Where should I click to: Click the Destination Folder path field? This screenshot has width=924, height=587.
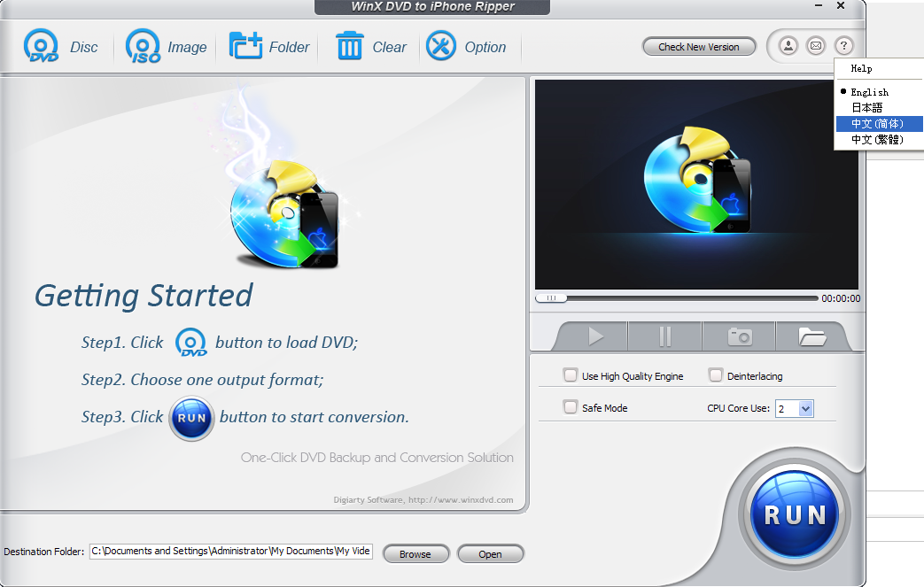[x=231, y=551]
